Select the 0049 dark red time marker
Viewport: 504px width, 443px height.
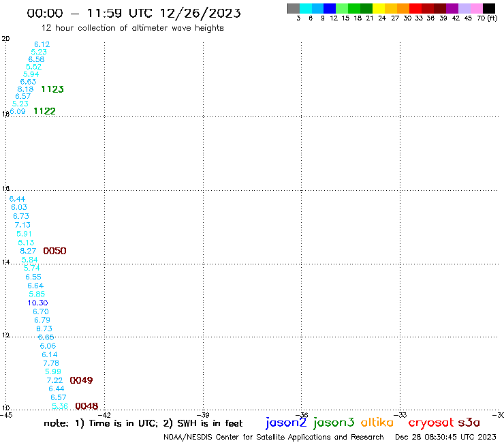point(81,380)
